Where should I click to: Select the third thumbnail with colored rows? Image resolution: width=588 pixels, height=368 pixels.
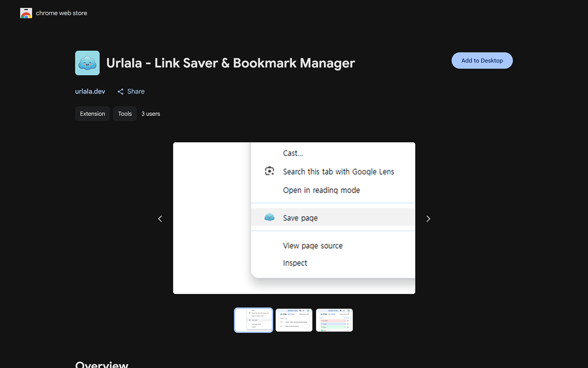click(x=334, y=320)
